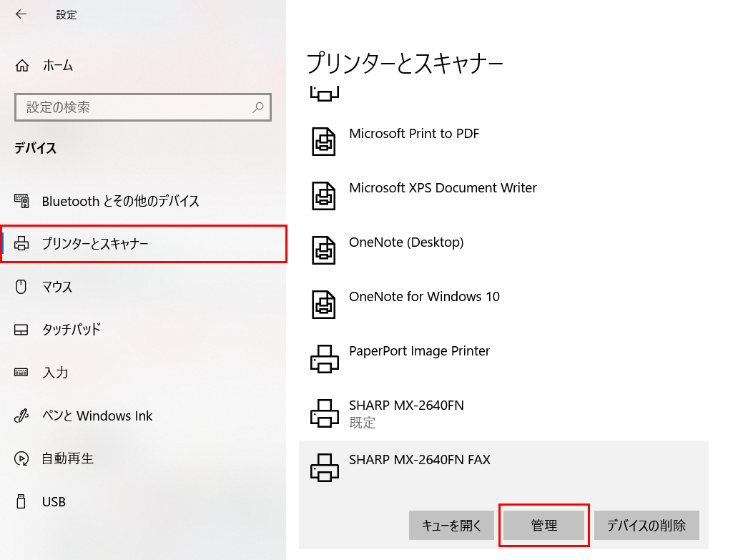Select the touchpad icon in the sidebar

(21, 330)
